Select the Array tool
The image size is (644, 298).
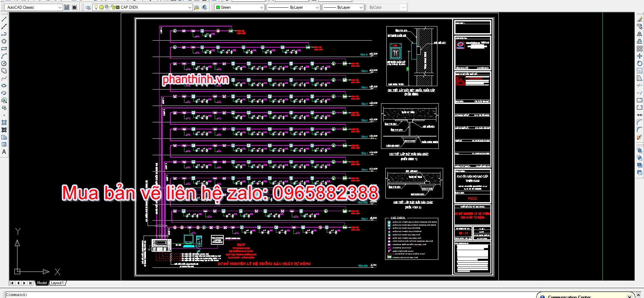click(x=640, y=49)
